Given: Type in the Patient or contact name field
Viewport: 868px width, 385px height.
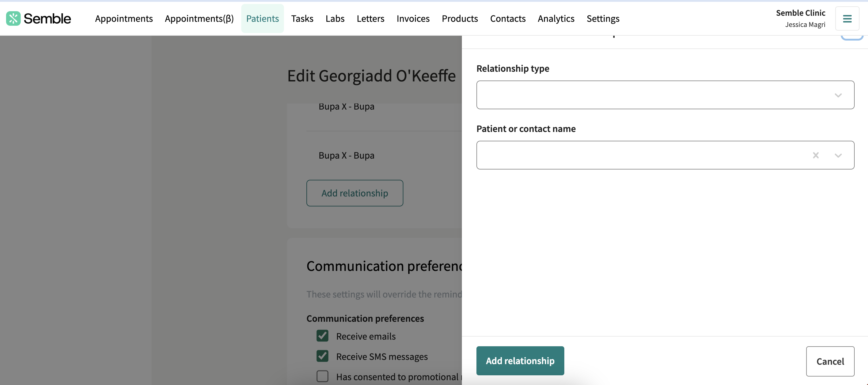Looking at the screenshot, I should [640, 155].
